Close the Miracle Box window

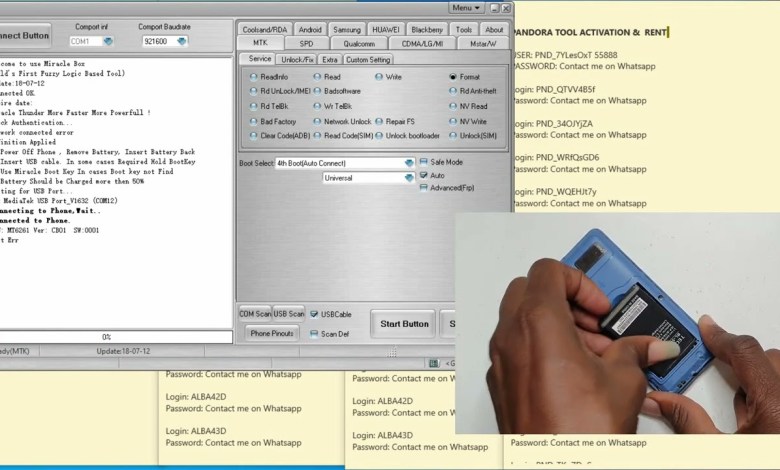click(506, 8)
